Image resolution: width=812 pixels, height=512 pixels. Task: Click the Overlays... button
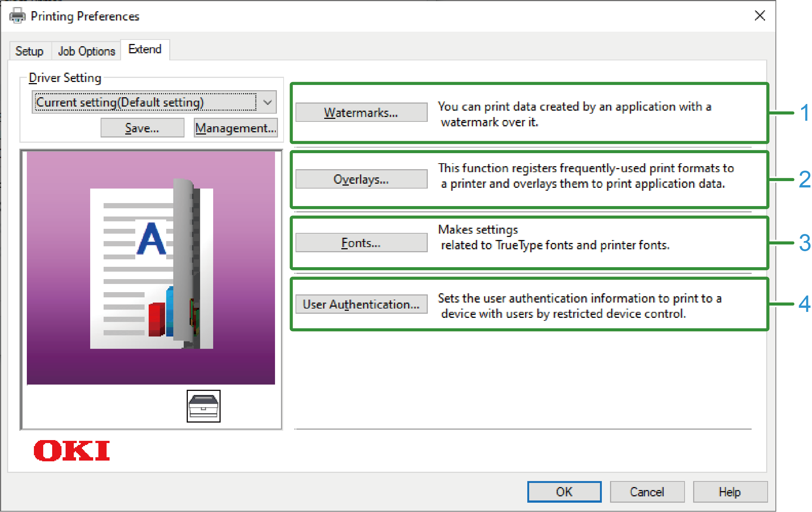click(x=361, y=180)
